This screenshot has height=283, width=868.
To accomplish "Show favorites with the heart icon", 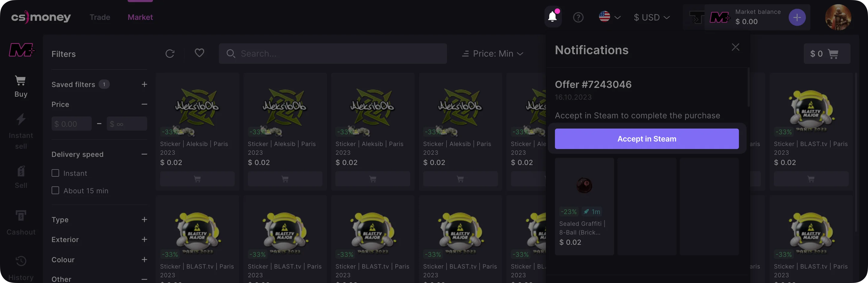I will coord(199,53).
